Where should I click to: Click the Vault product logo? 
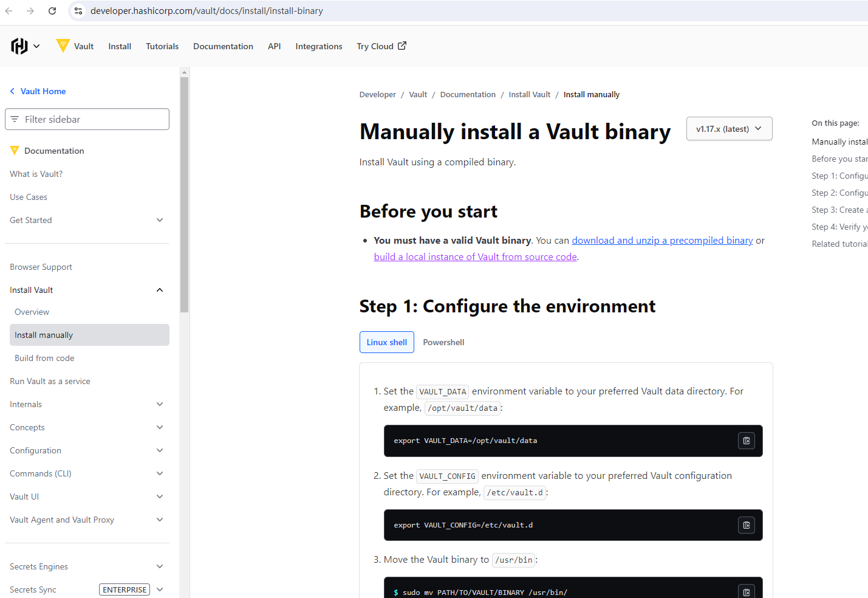coord(63,46)
